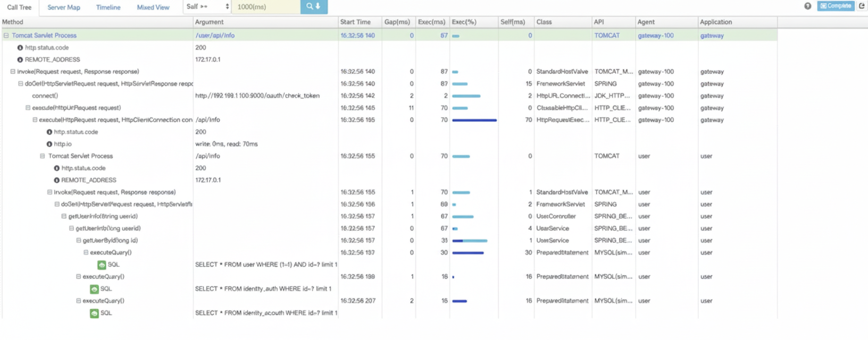Click SQL icon for SELECT FROM user query

(x=102, y=265)
